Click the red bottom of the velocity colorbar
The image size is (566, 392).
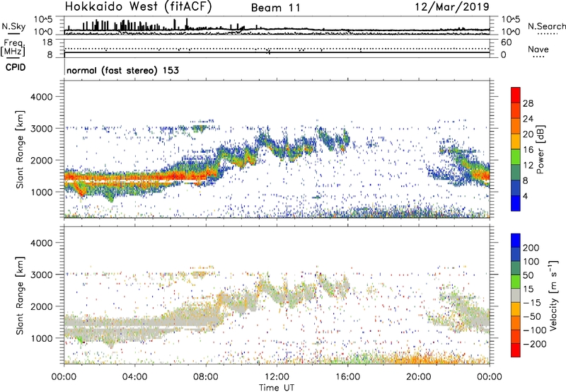(516, 350)
